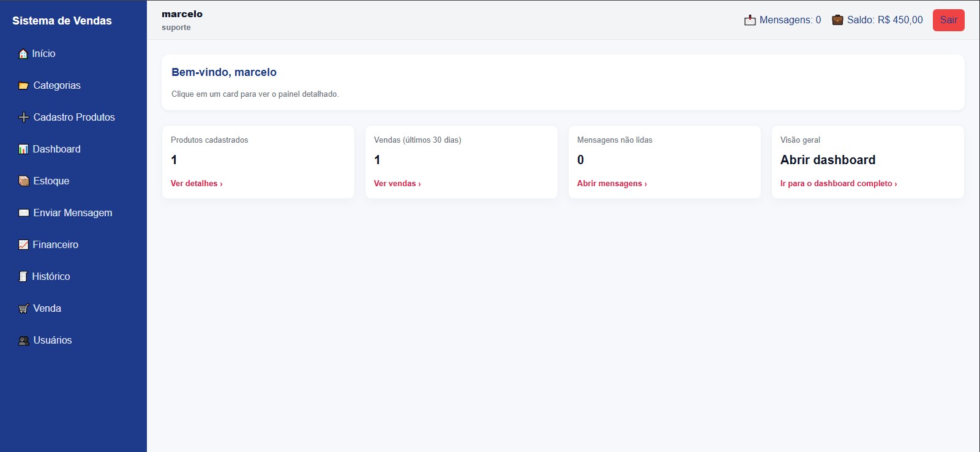The image size is (980, 452).
Task: Click the Ver detalhes link
Action: tap(196, 184)
